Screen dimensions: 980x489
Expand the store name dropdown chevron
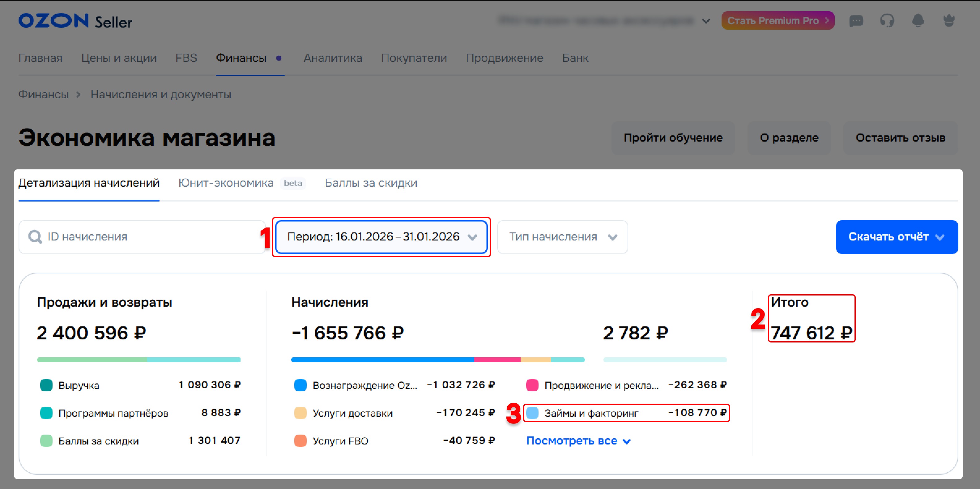[706, 21]
